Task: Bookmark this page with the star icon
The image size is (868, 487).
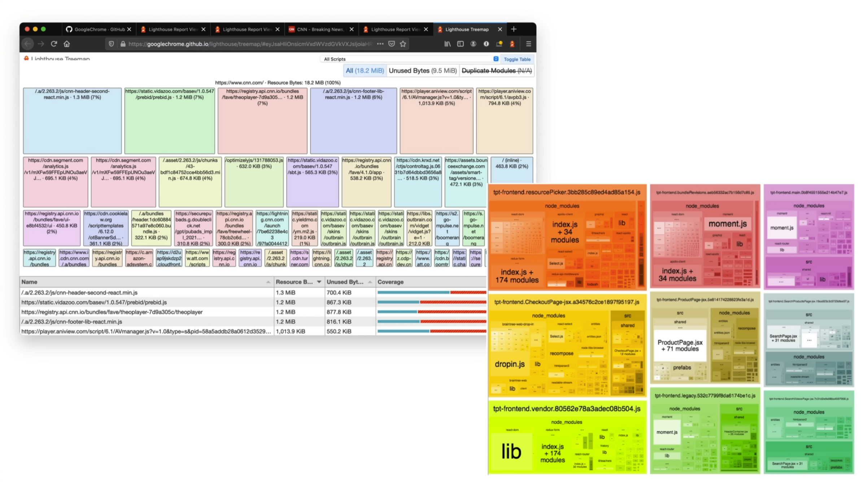Action: tap(403, 44)
